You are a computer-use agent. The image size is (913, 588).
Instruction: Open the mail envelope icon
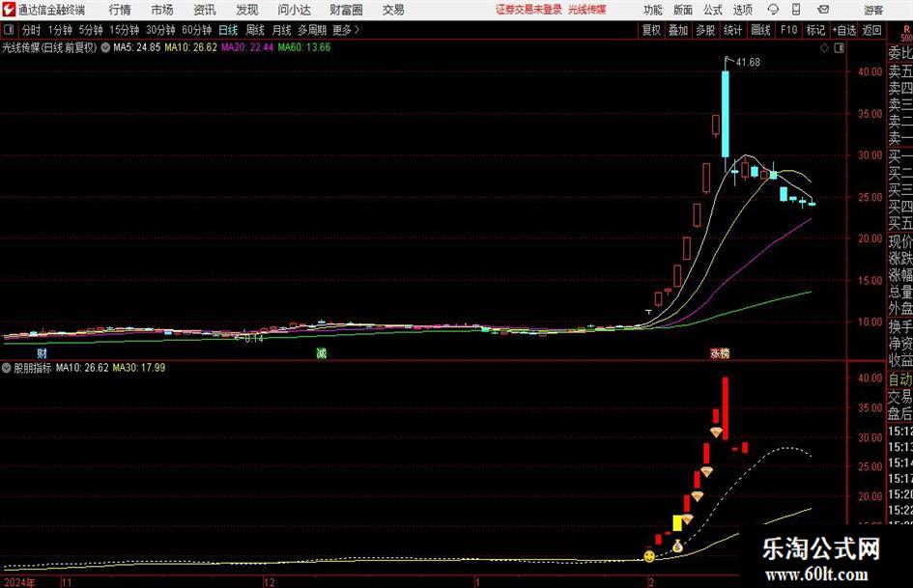[823, 10]
